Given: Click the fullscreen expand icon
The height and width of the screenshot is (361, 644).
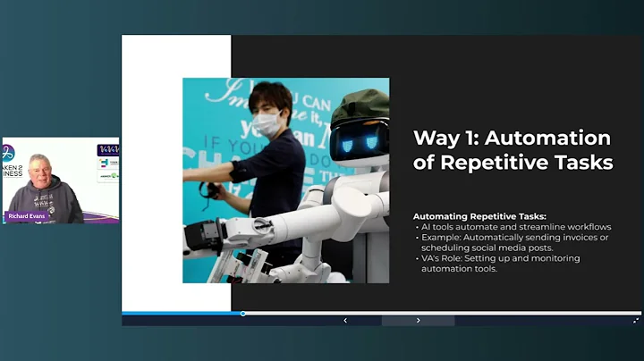Looking at the screenshot, I should pos(636,321).
